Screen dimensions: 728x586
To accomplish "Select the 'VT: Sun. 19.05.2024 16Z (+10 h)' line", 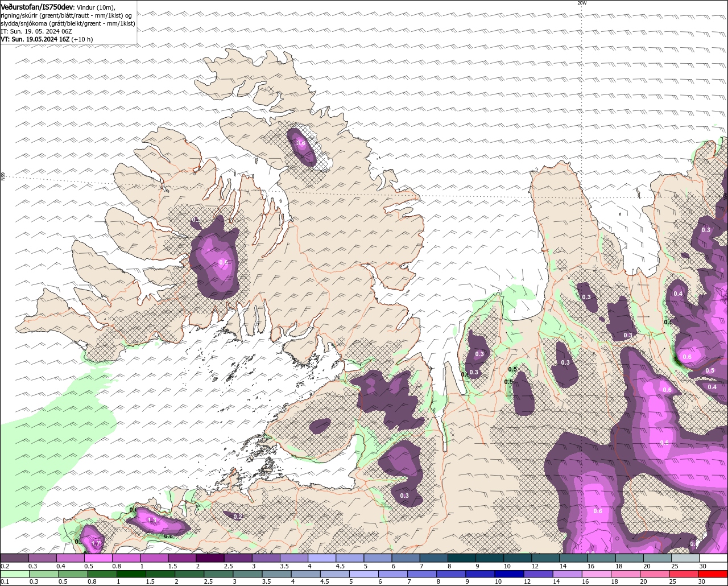I will point(47,39).
